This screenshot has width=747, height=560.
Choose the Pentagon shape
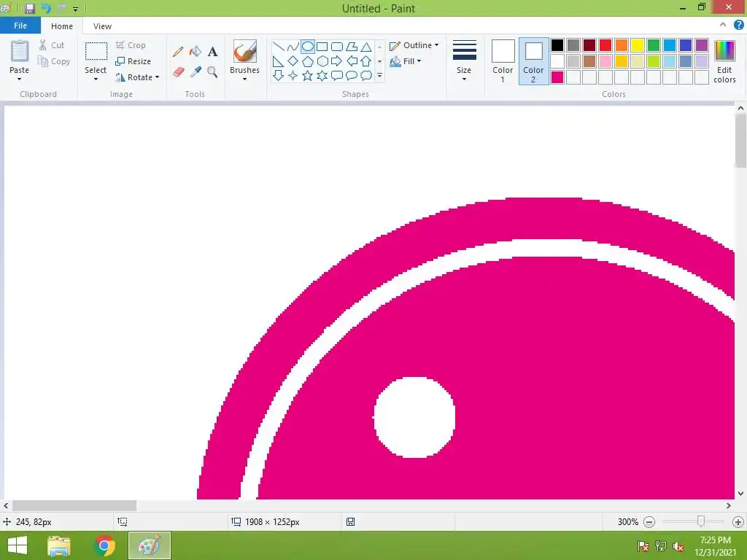pos(308,61)
